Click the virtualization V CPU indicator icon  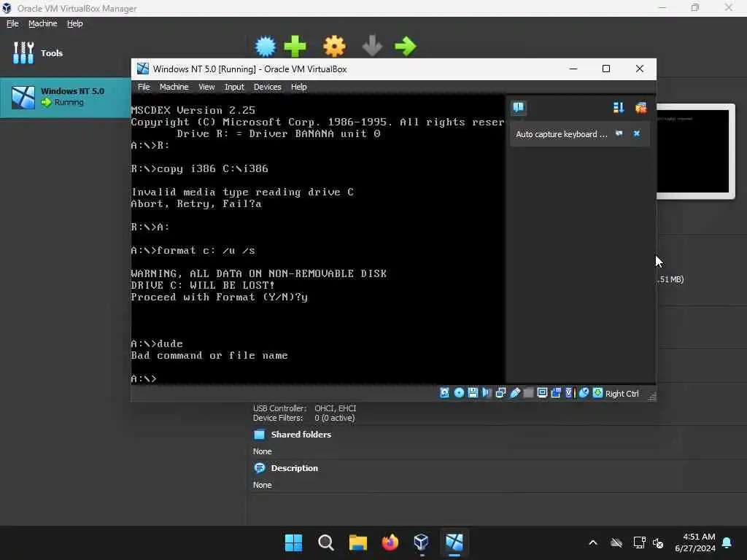(x=570, y=393)
